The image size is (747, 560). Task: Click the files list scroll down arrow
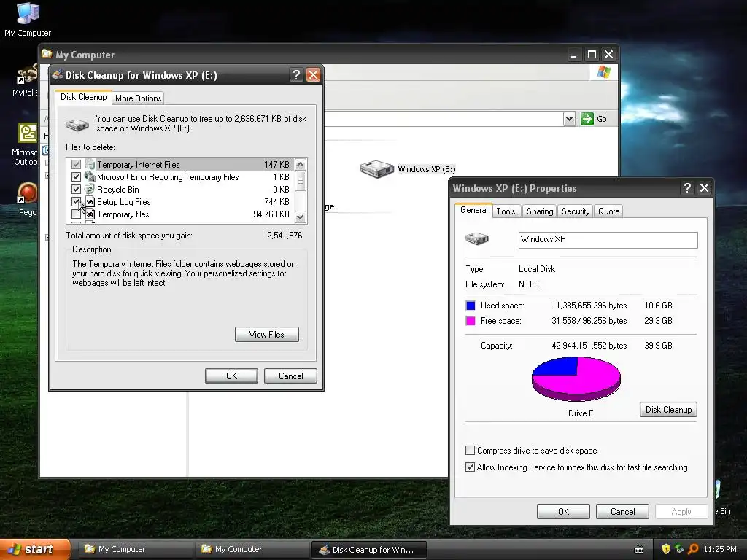(300, 217)
